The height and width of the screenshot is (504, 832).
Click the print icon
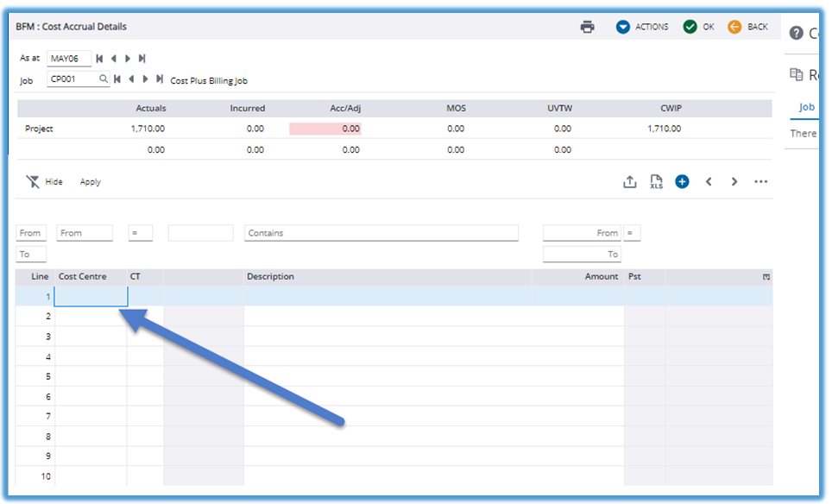[x=588, y=27]
